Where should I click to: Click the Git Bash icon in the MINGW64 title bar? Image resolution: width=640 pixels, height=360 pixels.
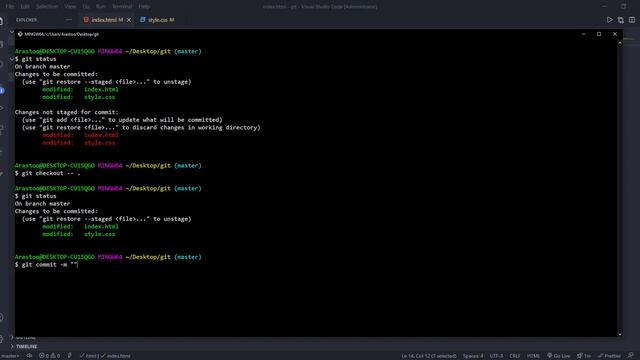pyautogui.click(x=20, y=34)
